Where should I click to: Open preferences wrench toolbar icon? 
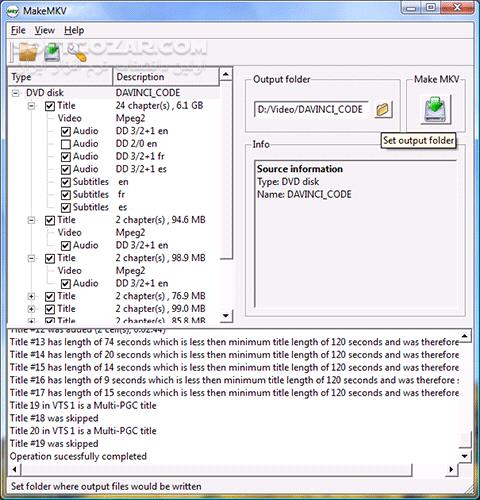point(77,53)
